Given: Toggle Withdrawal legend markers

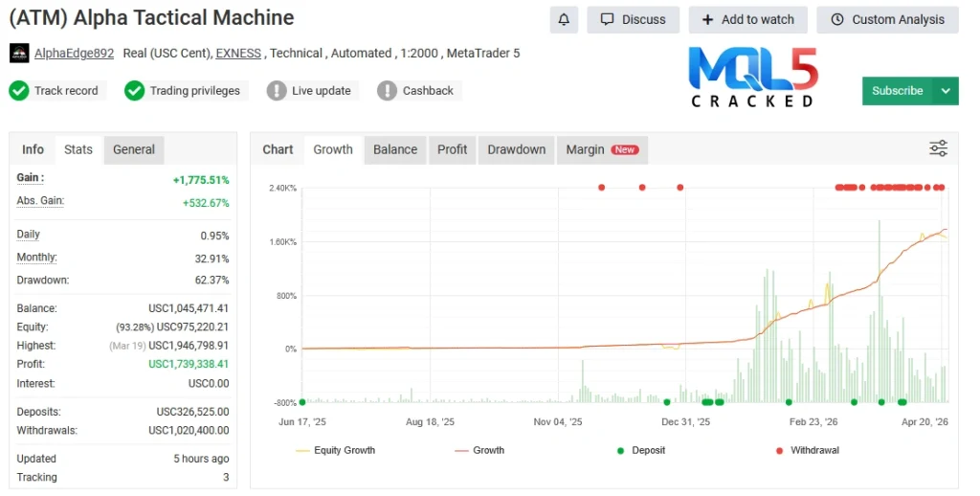Looking at the screenshot, I should [x=808, y=450].
